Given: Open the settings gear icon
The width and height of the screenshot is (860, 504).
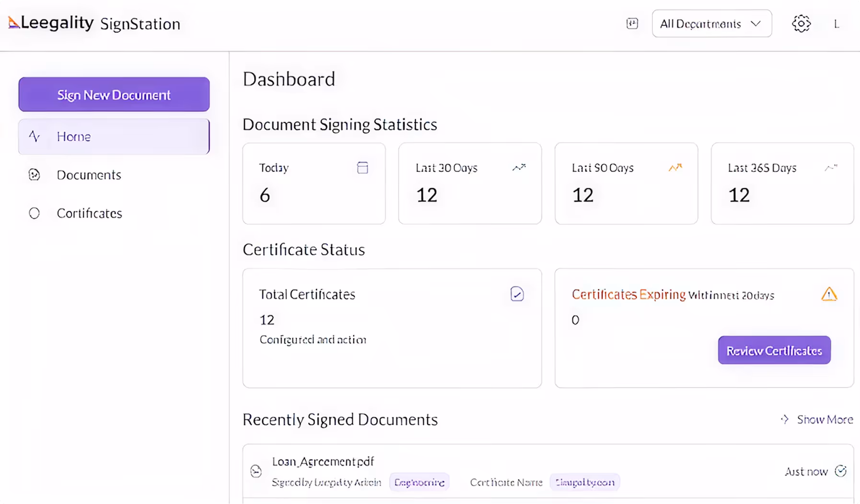Looking at the screenshot, I should click(x=801, y=23).
